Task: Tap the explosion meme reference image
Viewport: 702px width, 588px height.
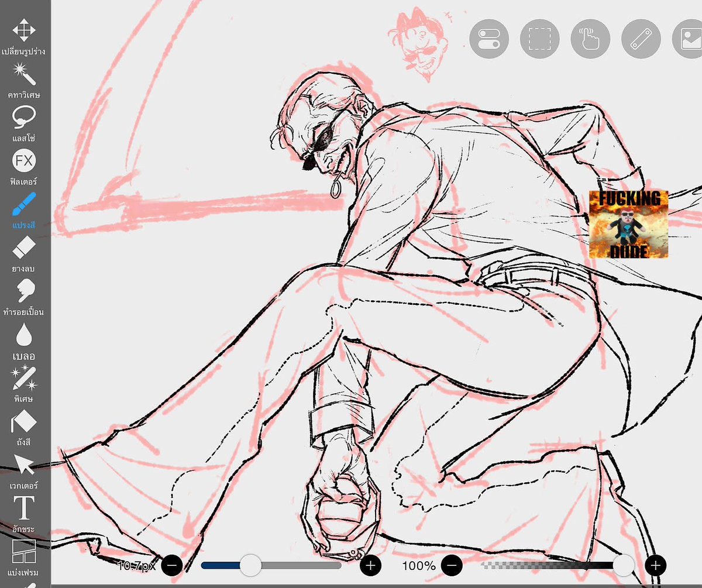Action: [628, 224]
